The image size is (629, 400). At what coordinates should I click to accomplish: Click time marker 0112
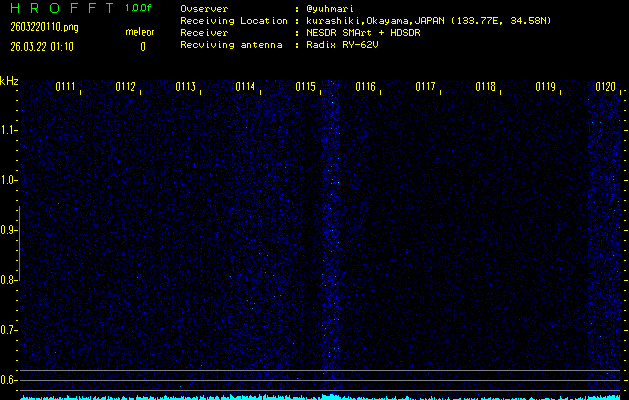(126, 87)
